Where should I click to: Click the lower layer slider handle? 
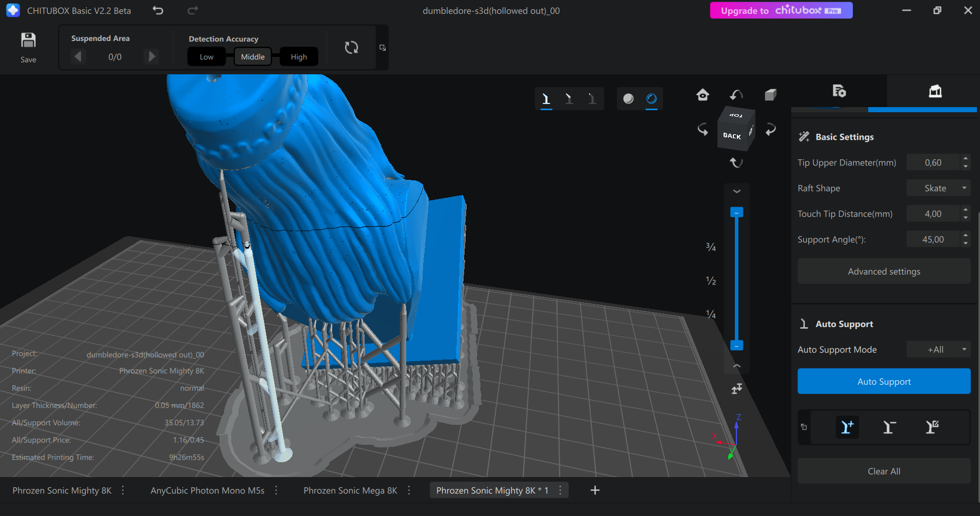(736, 345)
